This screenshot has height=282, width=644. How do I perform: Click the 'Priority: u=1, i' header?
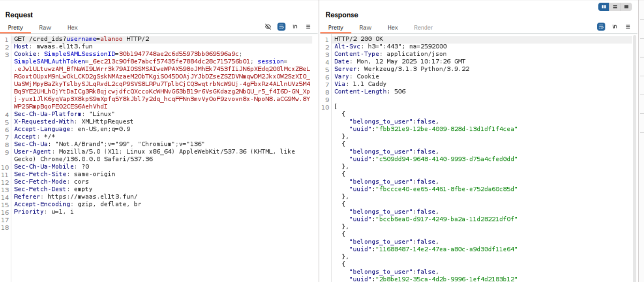[44, 212]
